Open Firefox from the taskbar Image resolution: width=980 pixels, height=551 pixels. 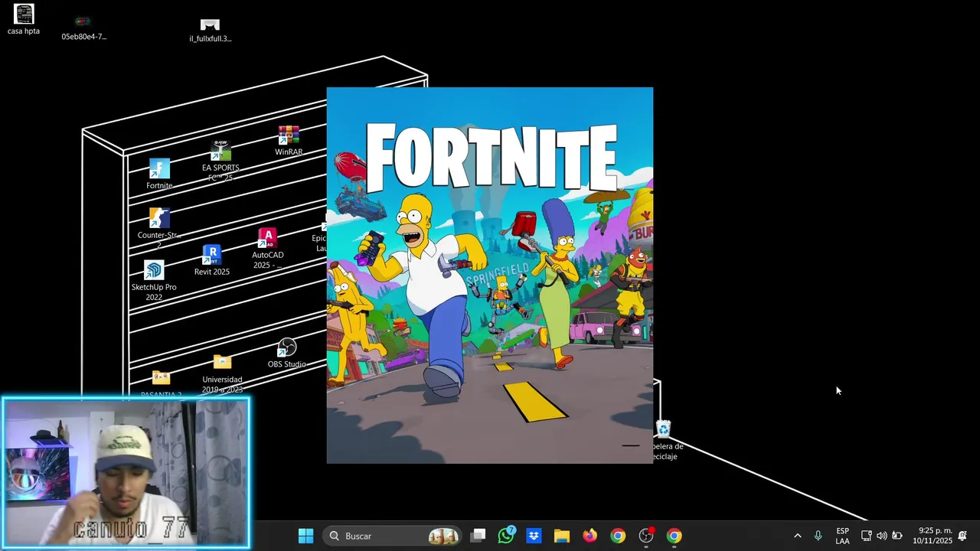[590, 536]
